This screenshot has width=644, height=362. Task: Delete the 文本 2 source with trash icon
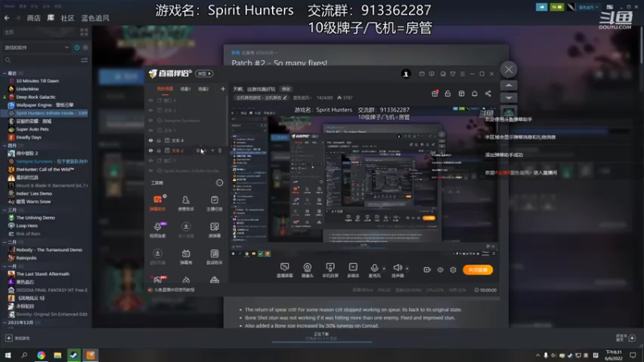(x=220, y=150)
